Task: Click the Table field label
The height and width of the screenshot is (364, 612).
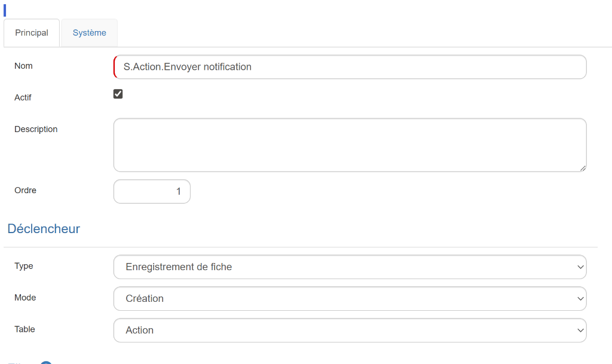Action: 25,329
